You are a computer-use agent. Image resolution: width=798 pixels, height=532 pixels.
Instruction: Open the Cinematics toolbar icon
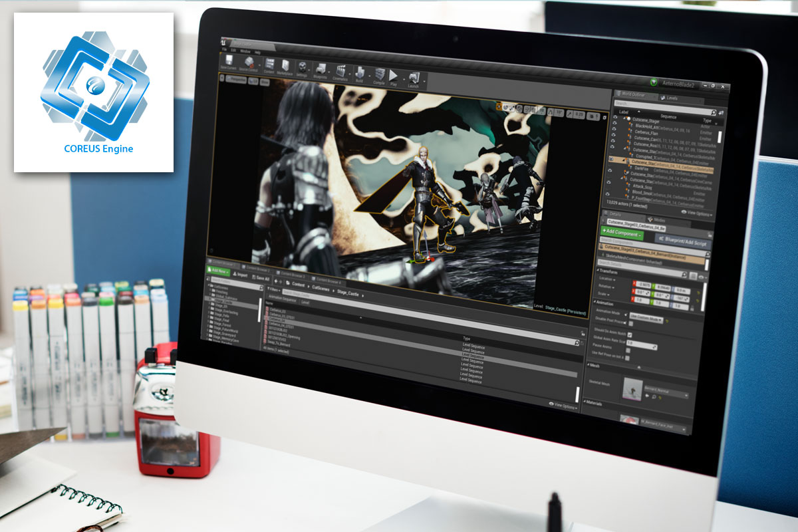[340, 72]
